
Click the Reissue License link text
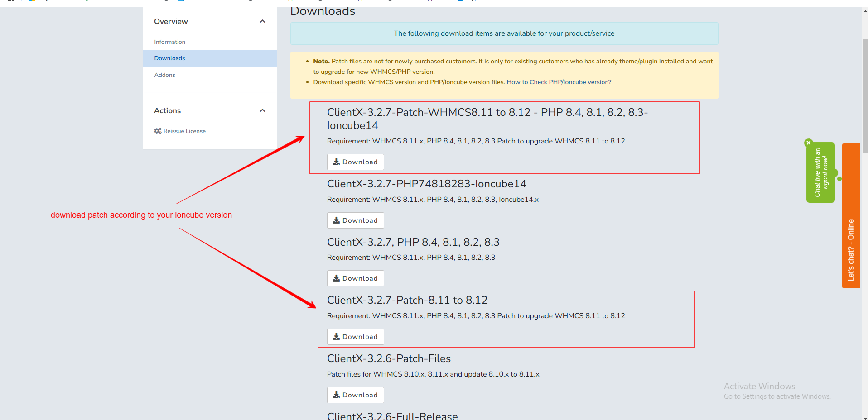pyautogui.click(x=184, y=131)
